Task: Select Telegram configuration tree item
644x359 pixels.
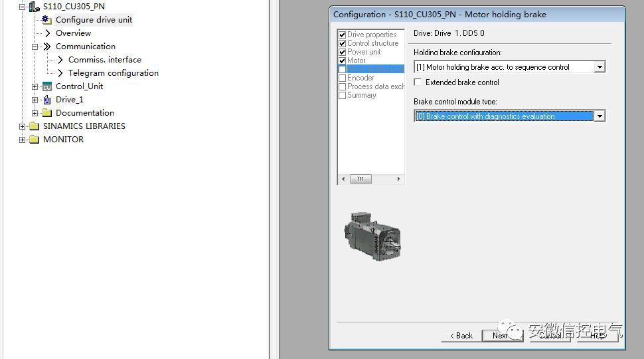Action: 114,72
